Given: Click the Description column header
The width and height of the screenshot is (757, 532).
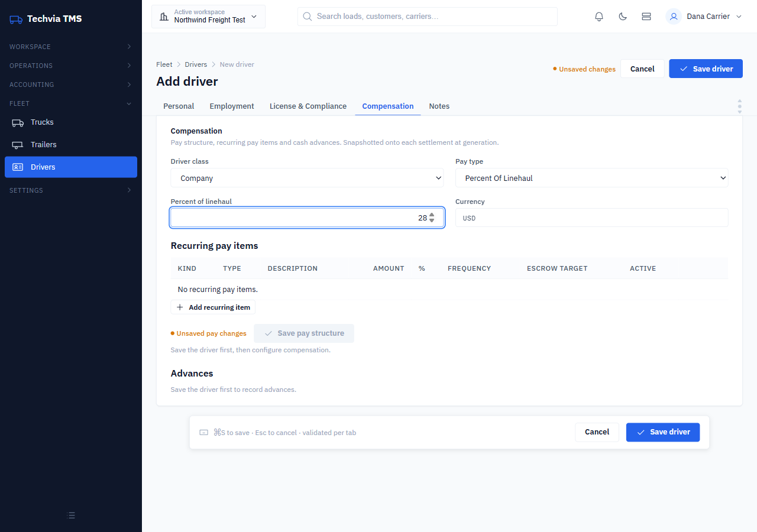Looking at the screenshot, I should click(x=293, y=268).
